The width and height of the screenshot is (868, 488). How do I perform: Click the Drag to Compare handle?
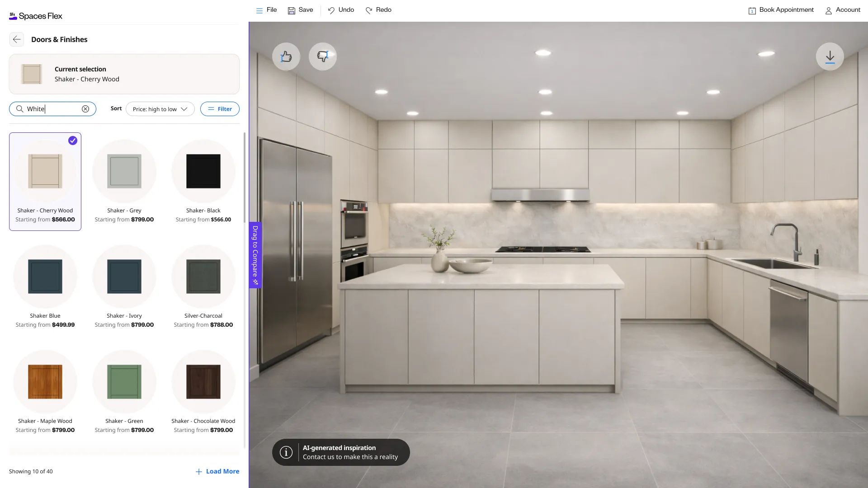point(255,255)
